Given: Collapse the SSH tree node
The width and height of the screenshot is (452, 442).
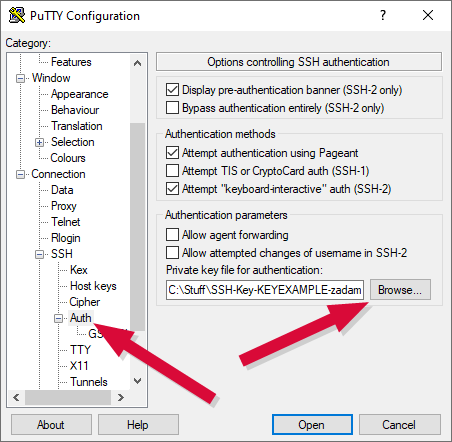Looking at the screenshot, I should tap(39, 254).
